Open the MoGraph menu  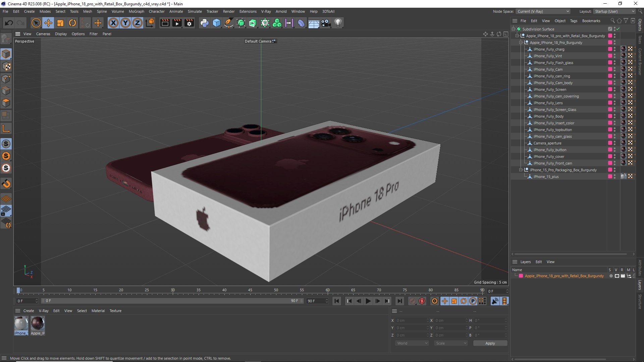pos(136,11)
